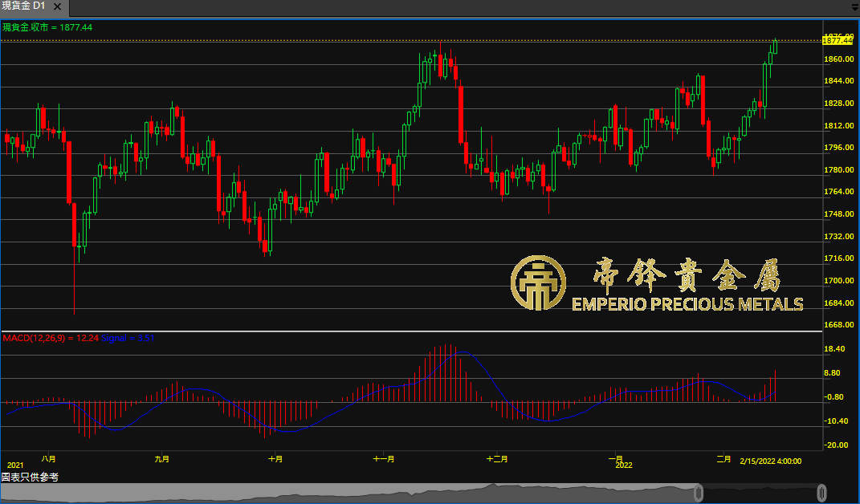Viewport: 860px width, 504px height.
Task: Open the tab list dropdown arrow
Action: pyautogui.click(x=854, y=7)
